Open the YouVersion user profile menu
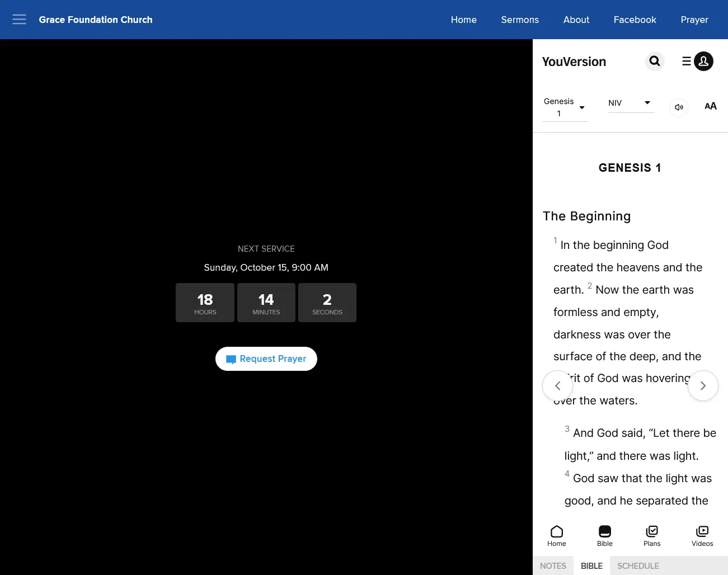Screen dimensions: 728x575 pyautogui.click(x=703, y=61)
